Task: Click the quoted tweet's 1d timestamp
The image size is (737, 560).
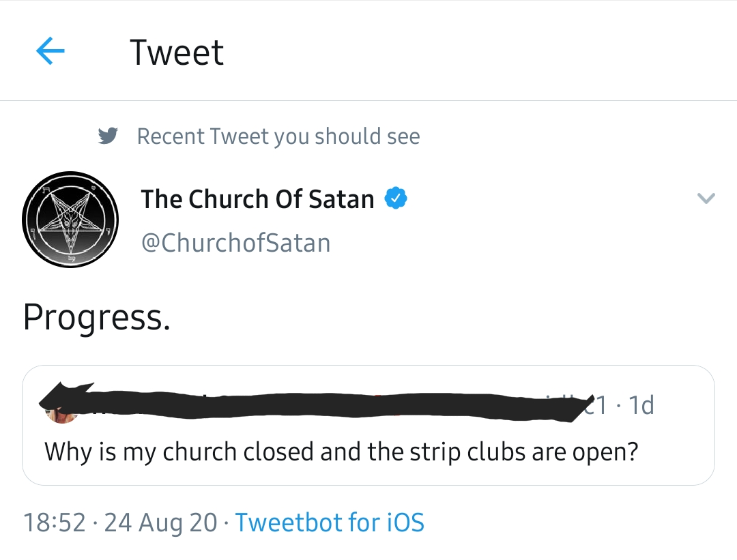Action: click(642, 406)
